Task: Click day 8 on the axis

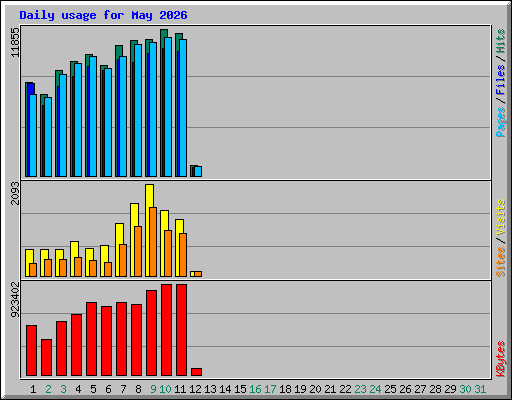Action: [138, 389]
